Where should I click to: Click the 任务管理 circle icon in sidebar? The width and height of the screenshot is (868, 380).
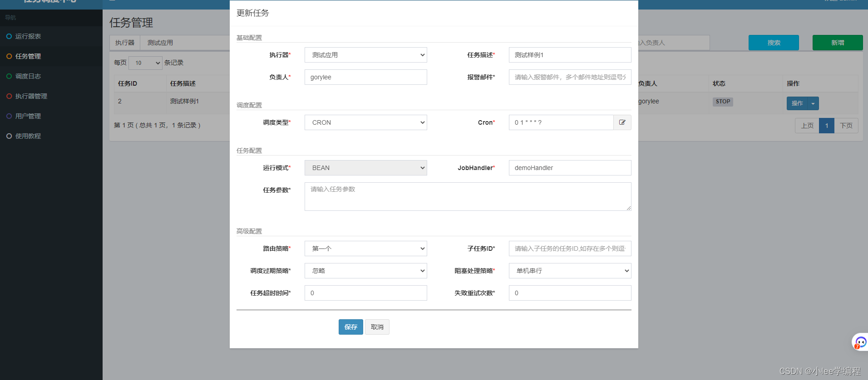(x=9, y=56)
